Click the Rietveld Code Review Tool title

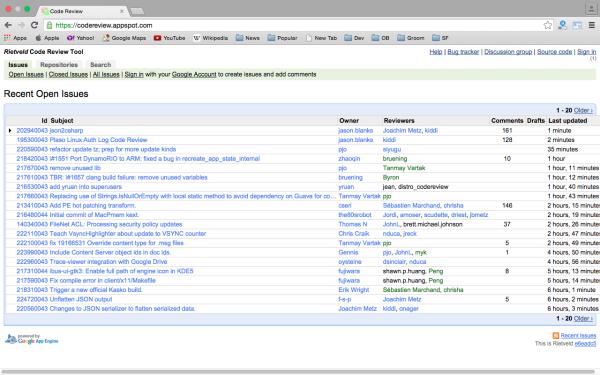pos(43,52)
